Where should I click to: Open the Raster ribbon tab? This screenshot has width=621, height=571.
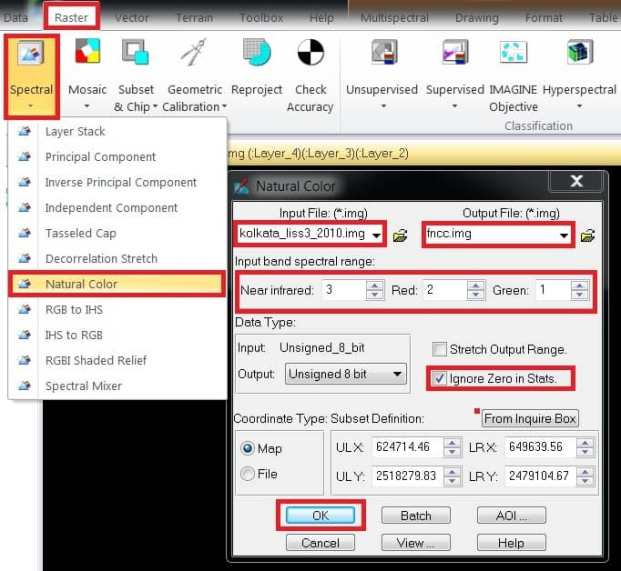71,17
